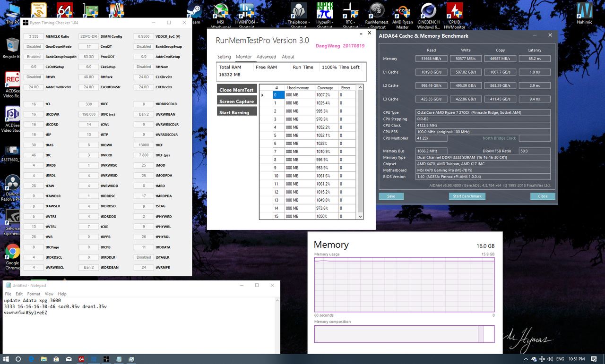This screenshot has width=605, height=364.
Task: Open Microsoft Edge from the taskbar
Action: 31,359
